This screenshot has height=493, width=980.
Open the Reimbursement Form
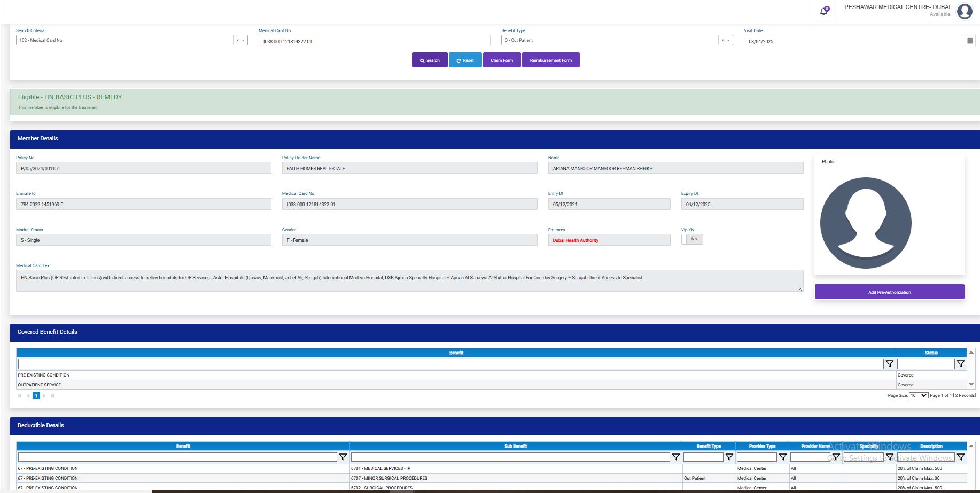coord(550,60)
